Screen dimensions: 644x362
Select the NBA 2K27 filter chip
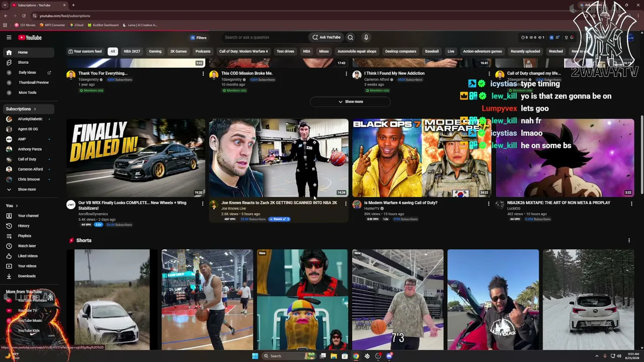tap(132, 51)
